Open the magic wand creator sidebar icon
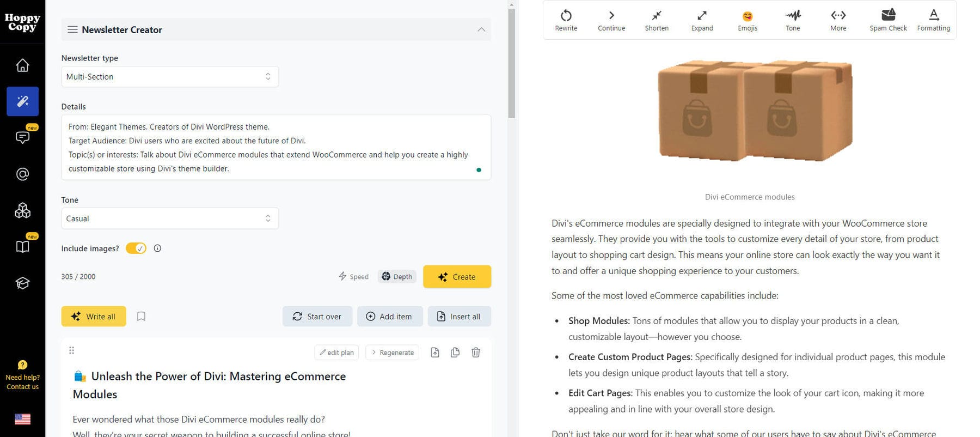The height and width of the screenshot is (437, 980). click(22, 101)
